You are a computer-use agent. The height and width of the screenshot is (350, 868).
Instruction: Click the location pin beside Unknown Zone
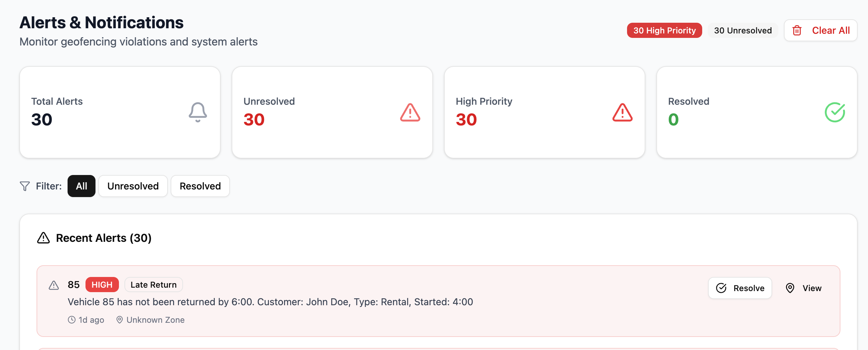coord(120,320)
